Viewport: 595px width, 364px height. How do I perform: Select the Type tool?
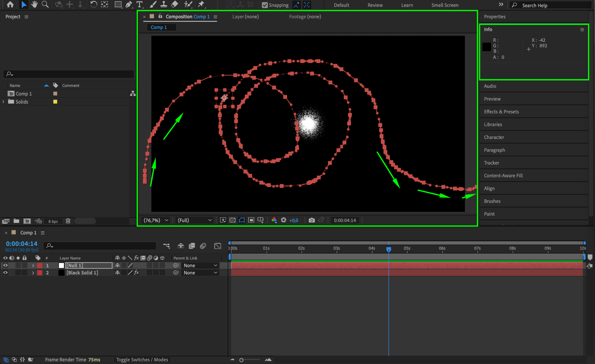pyautogui.click(x=140, y=4)
